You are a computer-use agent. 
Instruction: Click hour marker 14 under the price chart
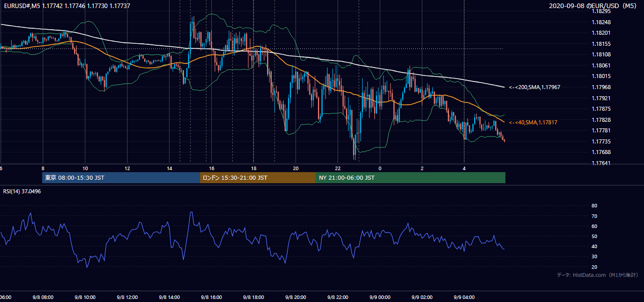[x=169, y=168]
